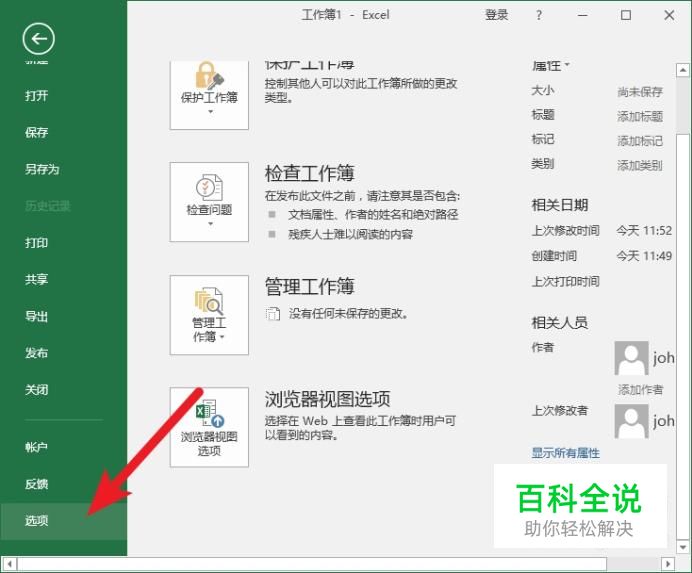
Task: Click the 上次修改者 avatar picture
Action: click(632, 421)
